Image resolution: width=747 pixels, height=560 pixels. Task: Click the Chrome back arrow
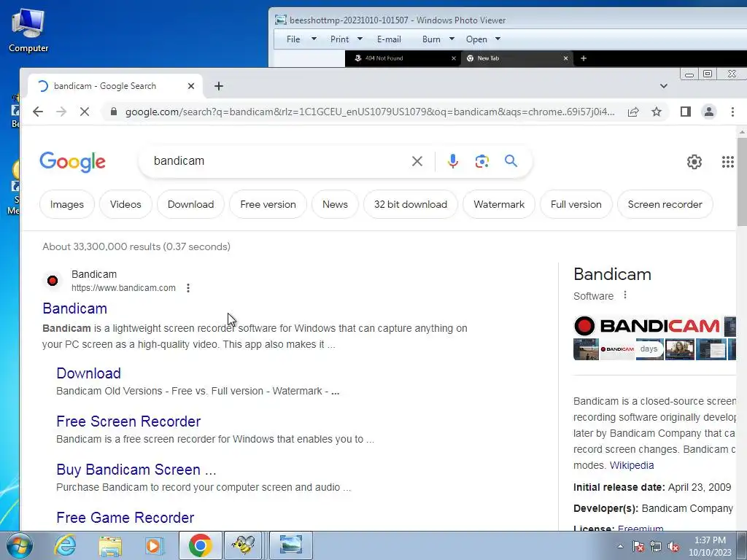coord(38,112)
